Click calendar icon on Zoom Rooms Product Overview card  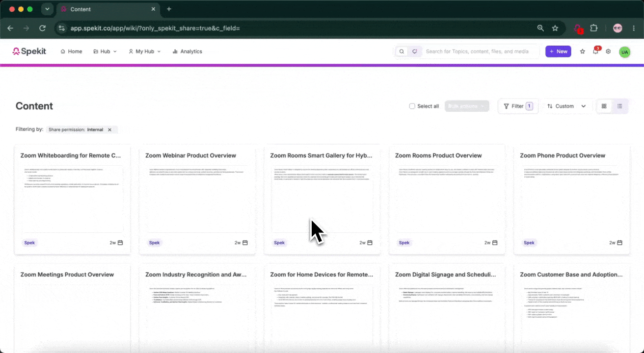[x=495, y=243]
